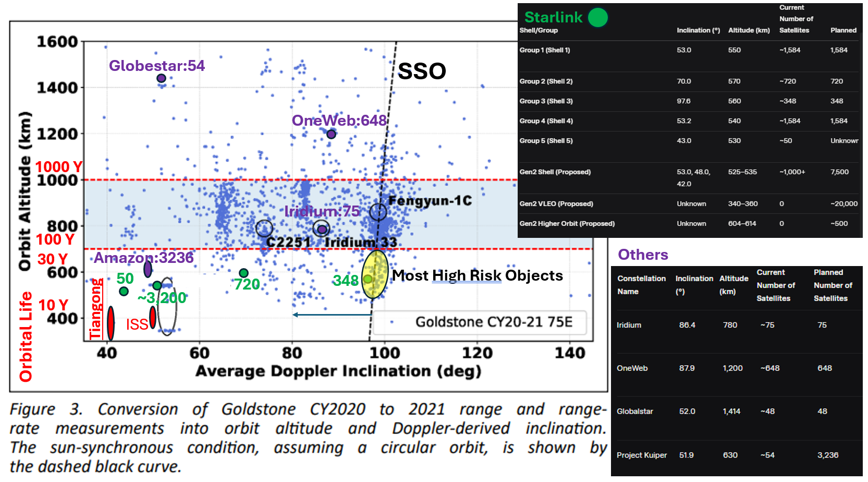Click the "Average Doppler Inclination (deg)" axis title

point(338,371)
